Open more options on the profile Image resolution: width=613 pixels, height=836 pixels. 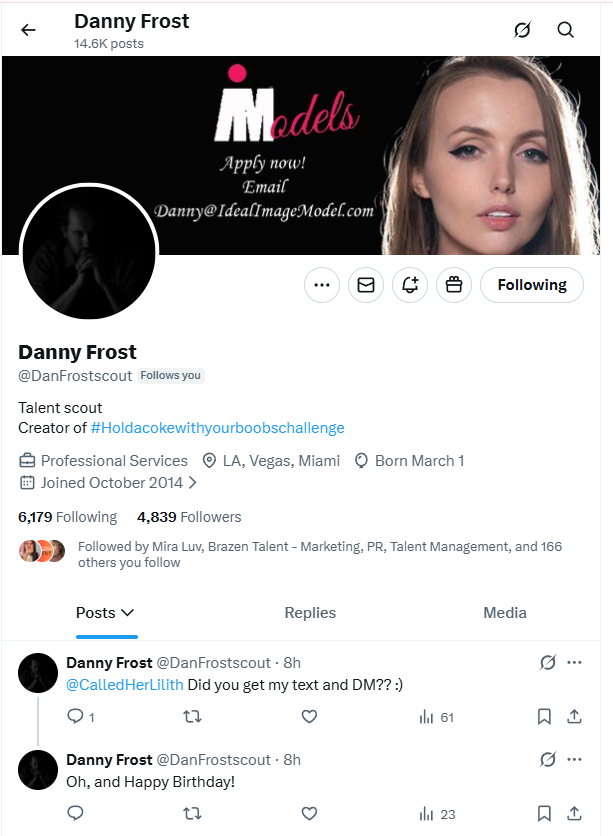(x=321, y=285)
